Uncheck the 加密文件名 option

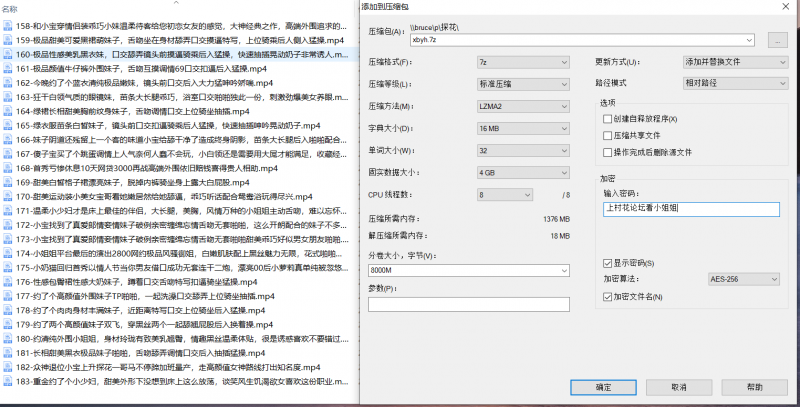pos(607,297)
